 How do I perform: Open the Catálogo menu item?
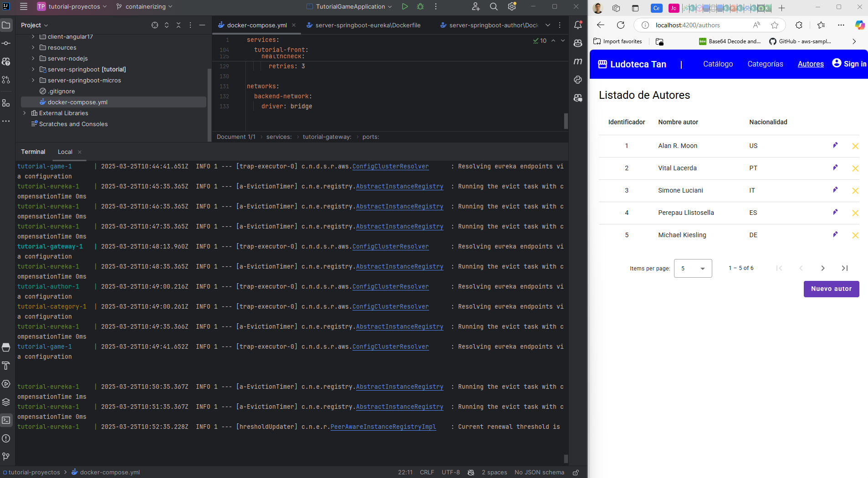pos(717,64)
